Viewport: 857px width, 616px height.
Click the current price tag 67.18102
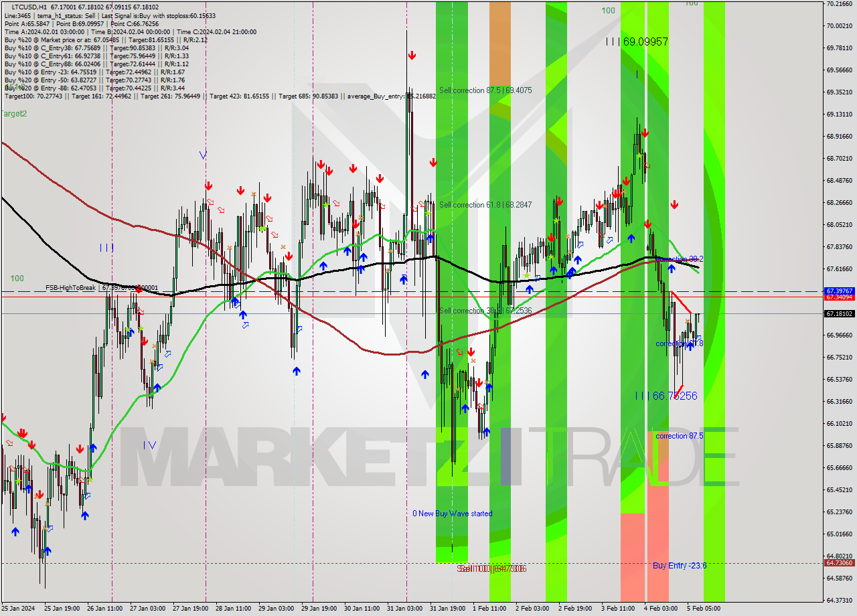pos(839,313)
